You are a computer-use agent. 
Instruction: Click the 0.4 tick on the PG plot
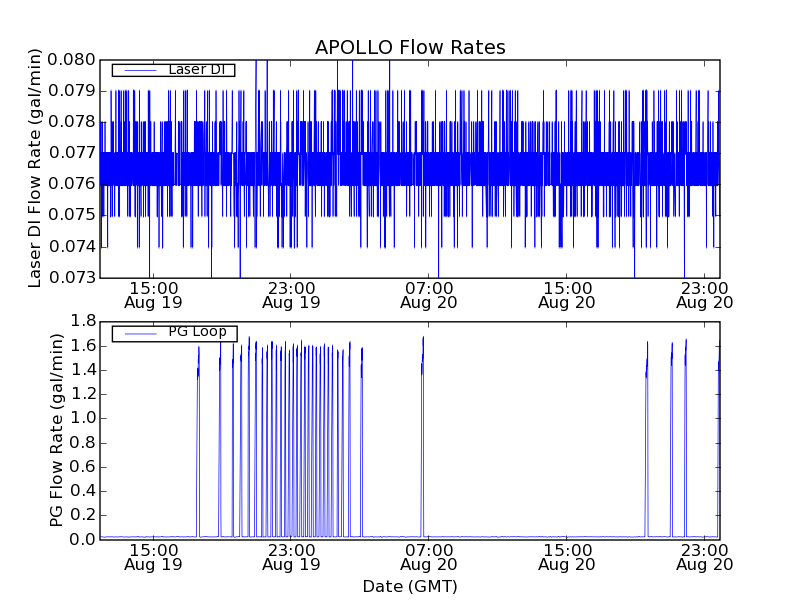83,491
